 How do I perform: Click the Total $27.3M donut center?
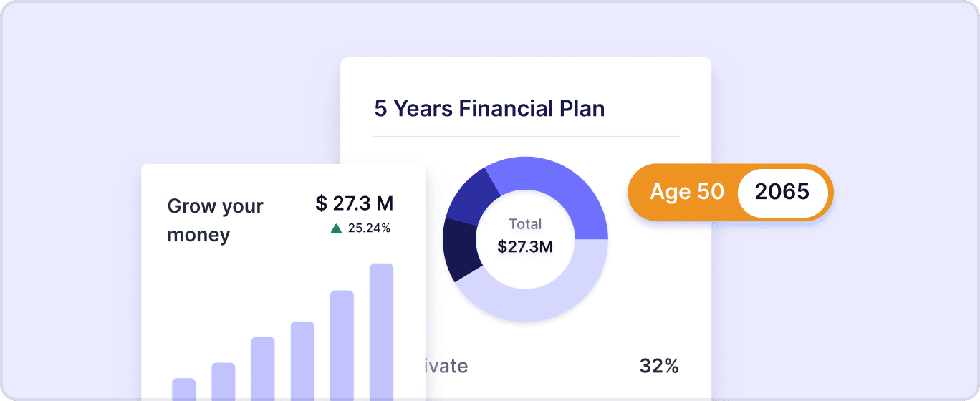[525, 236]
